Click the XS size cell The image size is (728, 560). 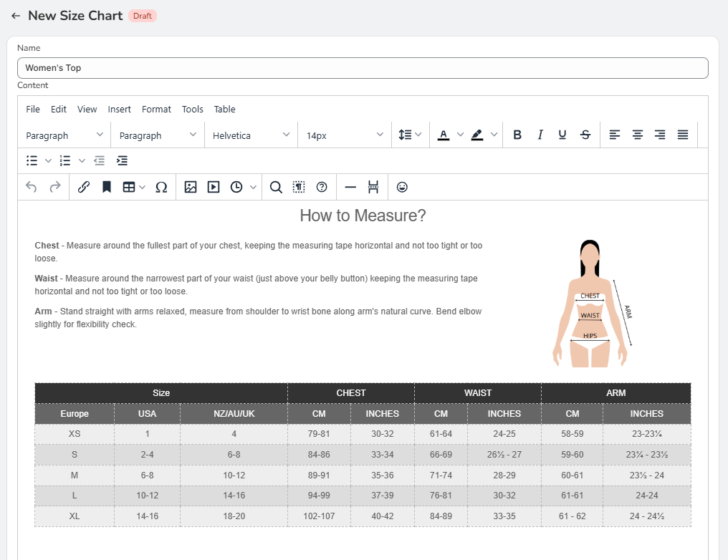click(75, 434)
